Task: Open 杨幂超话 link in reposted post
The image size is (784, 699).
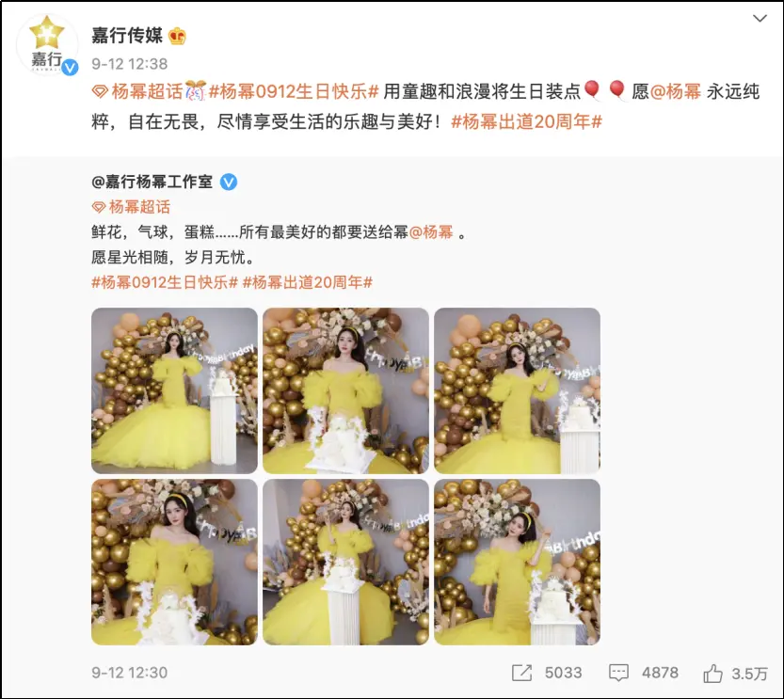Action: pos(131,207)
